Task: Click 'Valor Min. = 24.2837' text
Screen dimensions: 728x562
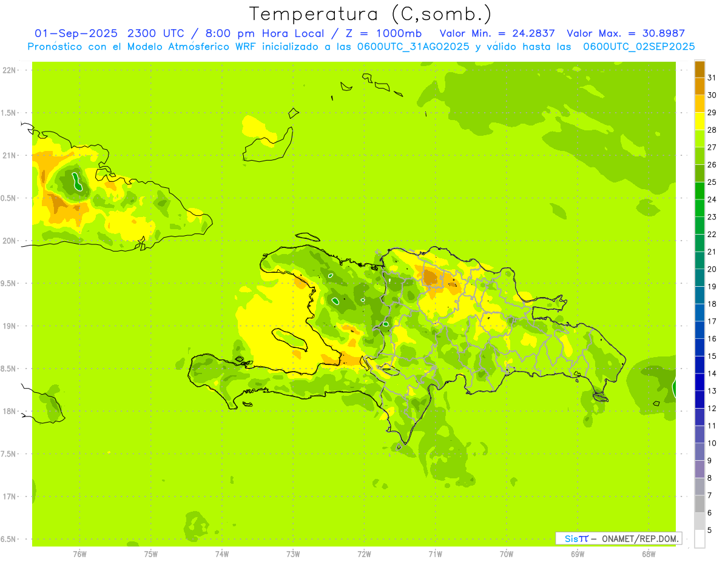Action: (x=497, y=33)
